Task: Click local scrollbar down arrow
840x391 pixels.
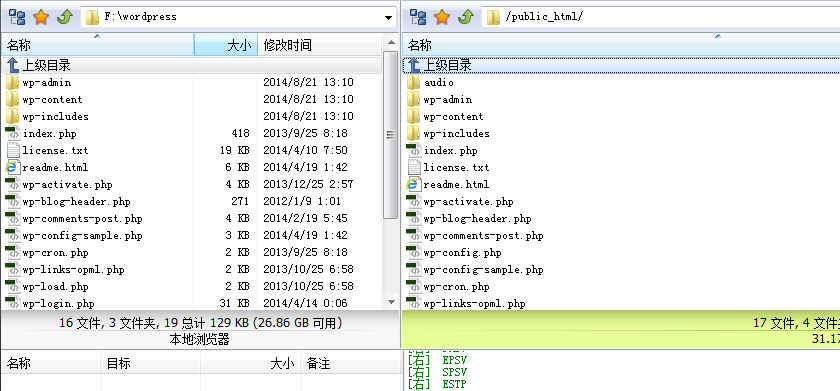Action: [x=391, y=302]
